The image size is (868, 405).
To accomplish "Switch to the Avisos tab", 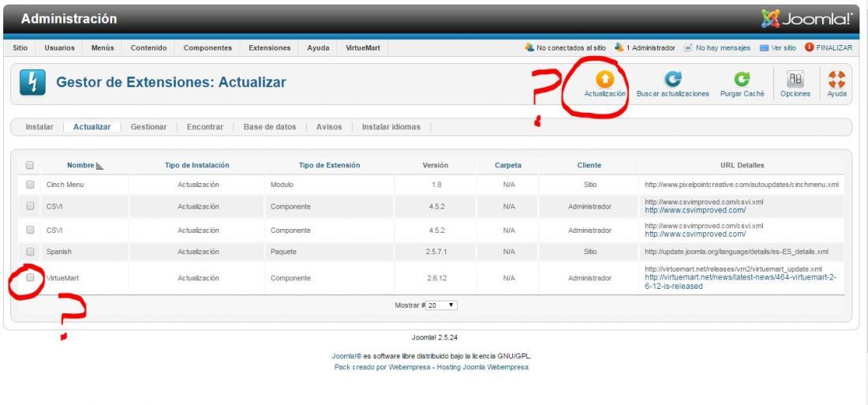I will pos(329,127).
